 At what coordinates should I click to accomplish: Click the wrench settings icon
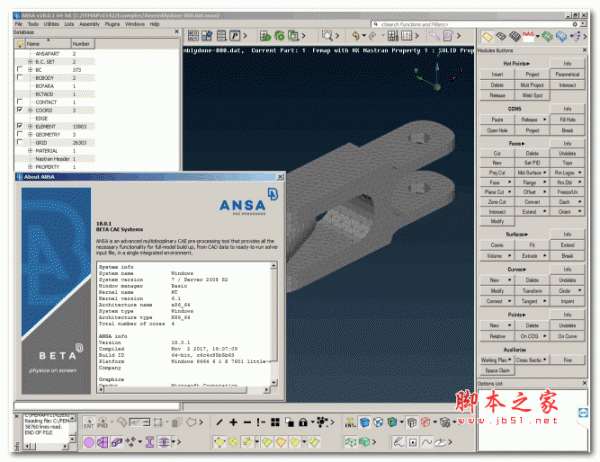(x=434, y=36)
